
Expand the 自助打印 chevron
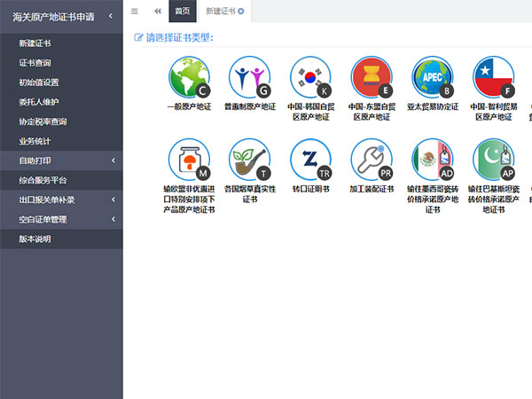pyautogui.click(x=113, y=160)
